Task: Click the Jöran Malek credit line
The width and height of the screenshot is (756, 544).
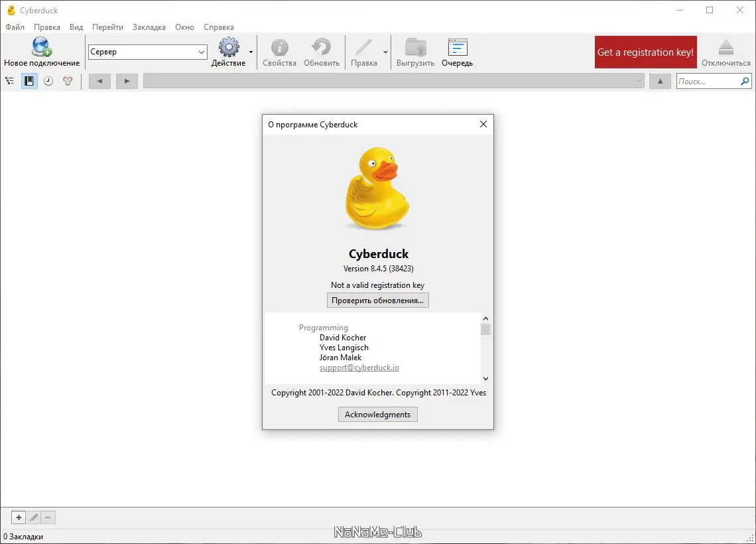Action: coord(340,358)
